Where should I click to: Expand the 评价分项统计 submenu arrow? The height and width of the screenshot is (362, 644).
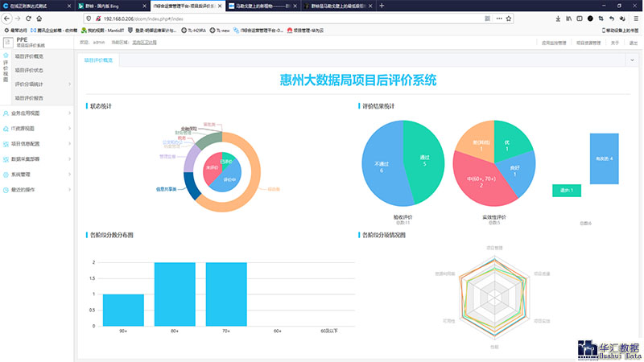tap(69, 84)
